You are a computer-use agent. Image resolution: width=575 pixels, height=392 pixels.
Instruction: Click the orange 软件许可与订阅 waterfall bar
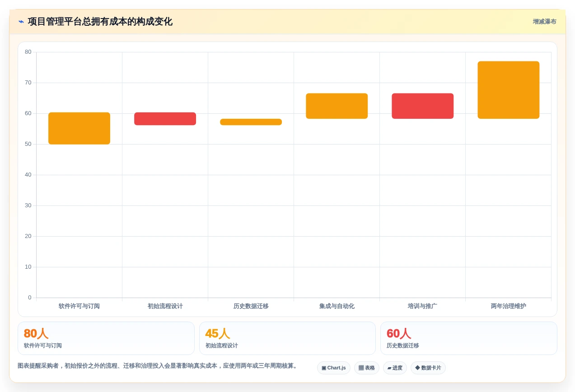(x=79, y=128)
